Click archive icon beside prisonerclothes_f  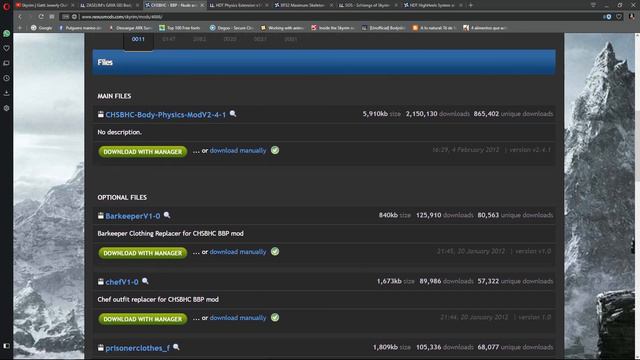tap(100, 348)
